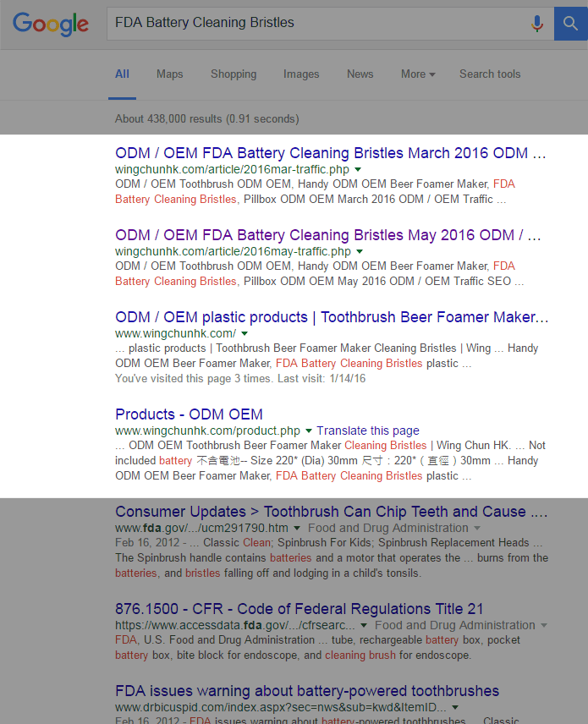
Task: Open the Products - ODM OEM result
Action: pos(189,414)
